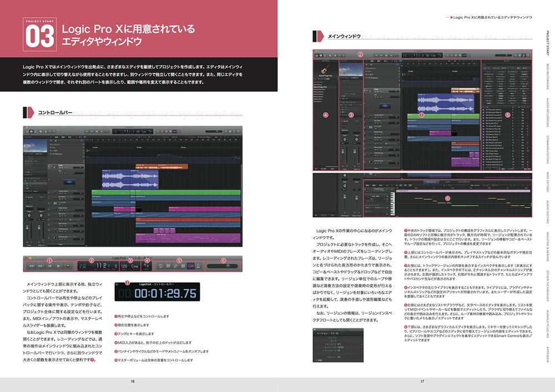The image size is (555, 392).
Task: Open the Mixer in the left-page main window
Action: coord(50,132)
